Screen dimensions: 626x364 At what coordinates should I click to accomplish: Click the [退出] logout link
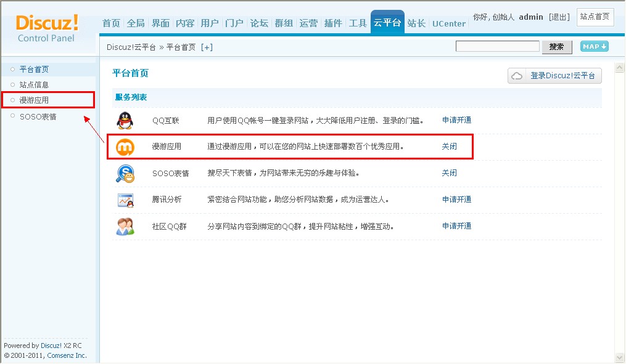click(559, 17)
